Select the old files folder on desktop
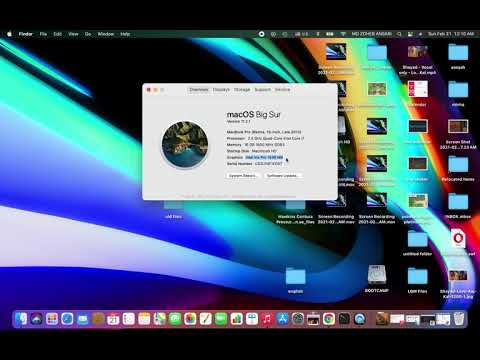Viewport: 480px width, 360px height. 173,210
